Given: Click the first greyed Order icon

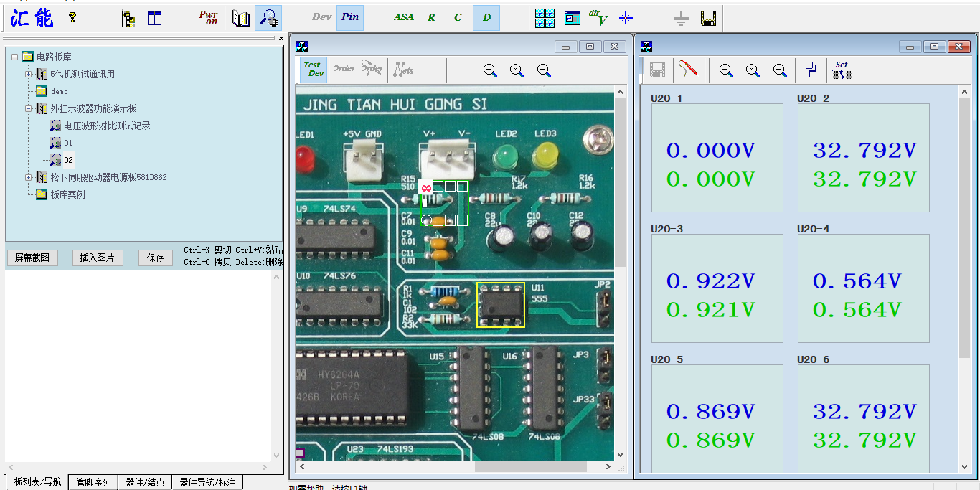Looking at the screenshot, I should [344, 69].
